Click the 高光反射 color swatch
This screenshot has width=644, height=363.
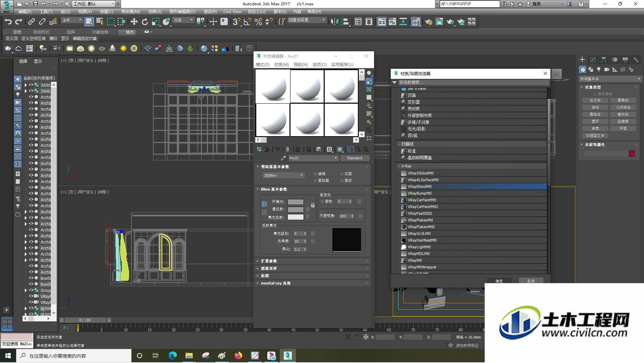click(x=296, y=217)
